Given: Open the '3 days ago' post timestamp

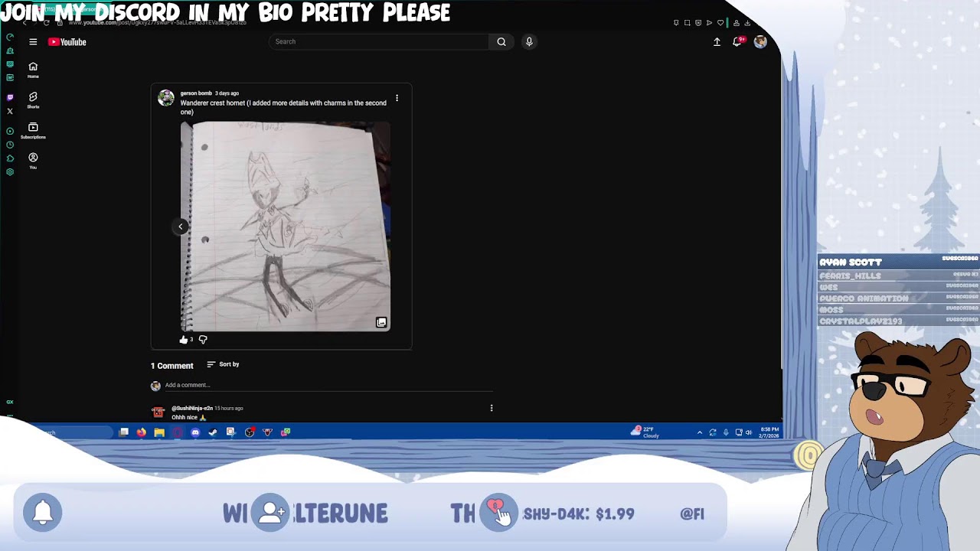Looking at the screenshot, I should pos(227,93).
